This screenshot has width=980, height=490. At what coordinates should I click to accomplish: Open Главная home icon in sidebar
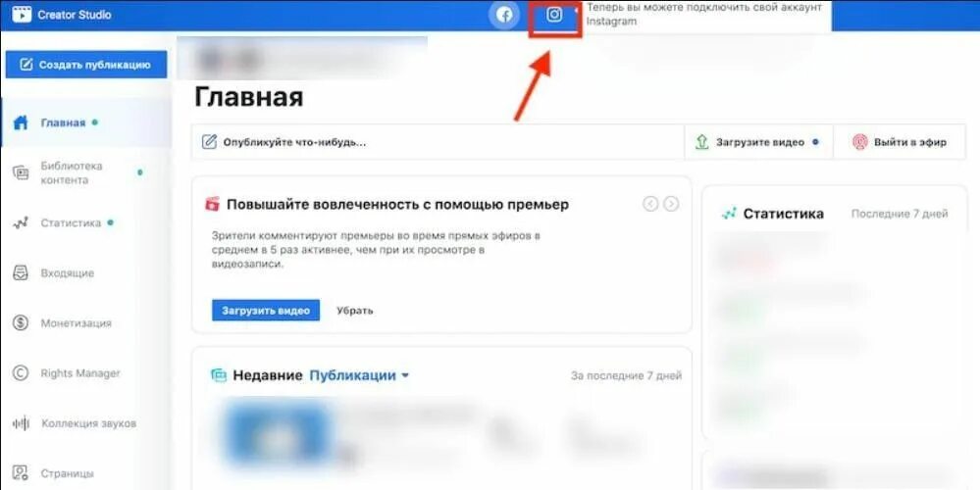coord(21,122)
